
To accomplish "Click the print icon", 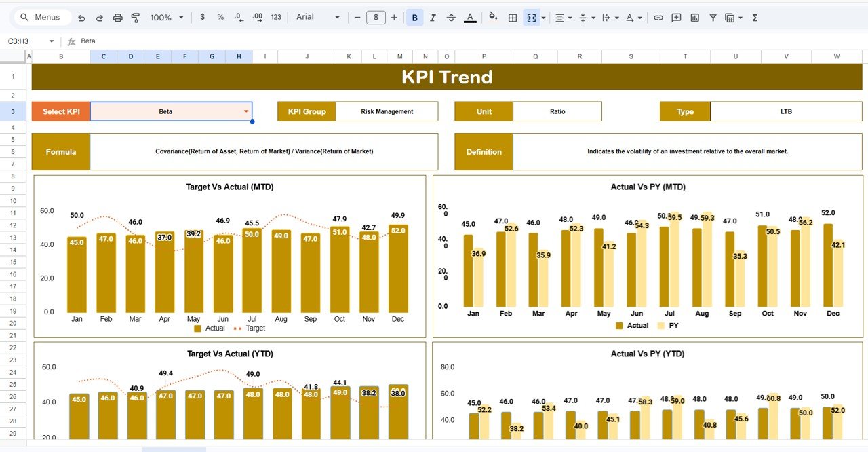I will (117, 17).
